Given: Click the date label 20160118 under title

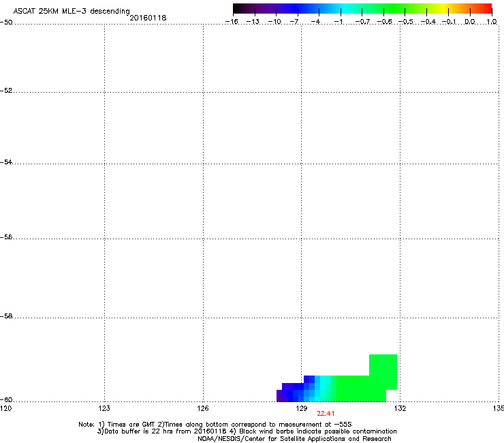Looking at the screenshot, I should point(148,18).
